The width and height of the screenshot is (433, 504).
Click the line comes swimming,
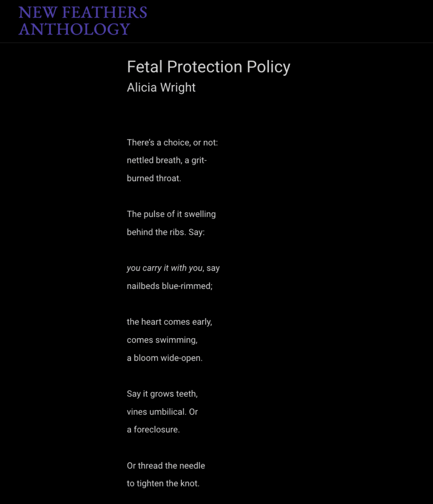pyautogui.click(x=162, y=340)
